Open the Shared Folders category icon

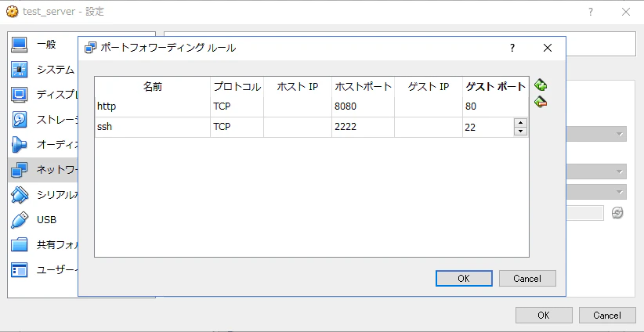click(x=19, y=245)
